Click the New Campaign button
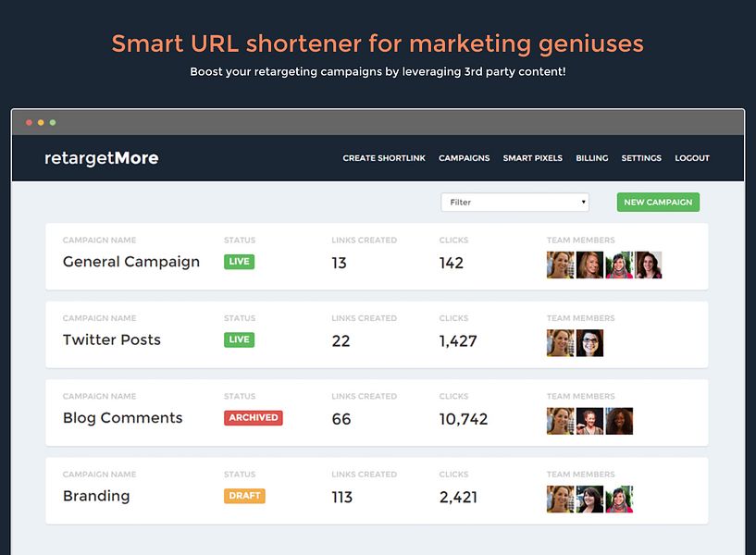Viewport: 756px width, 555px height. [x=658, y=203]
